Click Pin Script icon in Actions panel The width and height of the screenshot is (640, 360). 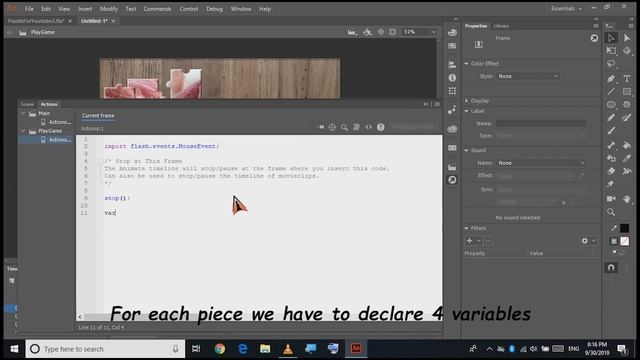tap(321, 127)
